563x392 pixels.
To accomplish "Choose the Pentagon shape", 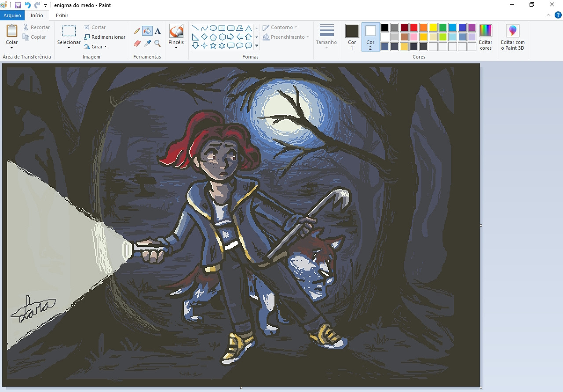I will pos(213,37).
